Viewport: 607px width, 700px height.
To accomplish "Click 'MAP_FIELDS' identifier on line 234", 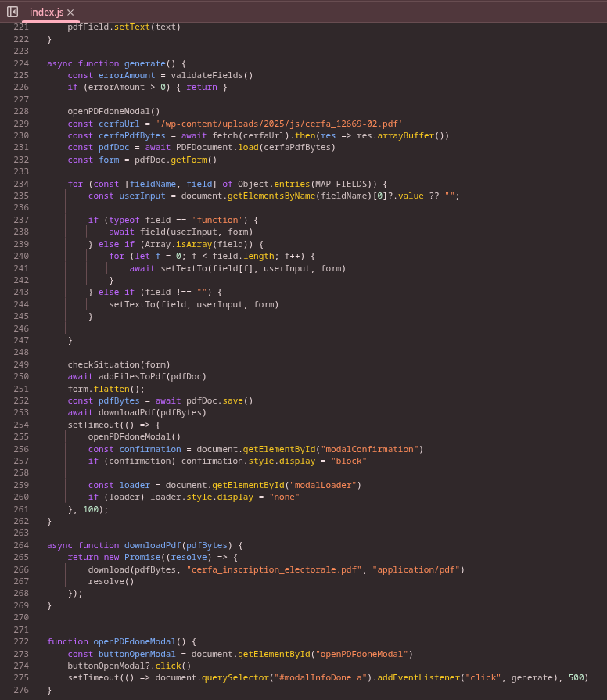I will pos(341,184).
